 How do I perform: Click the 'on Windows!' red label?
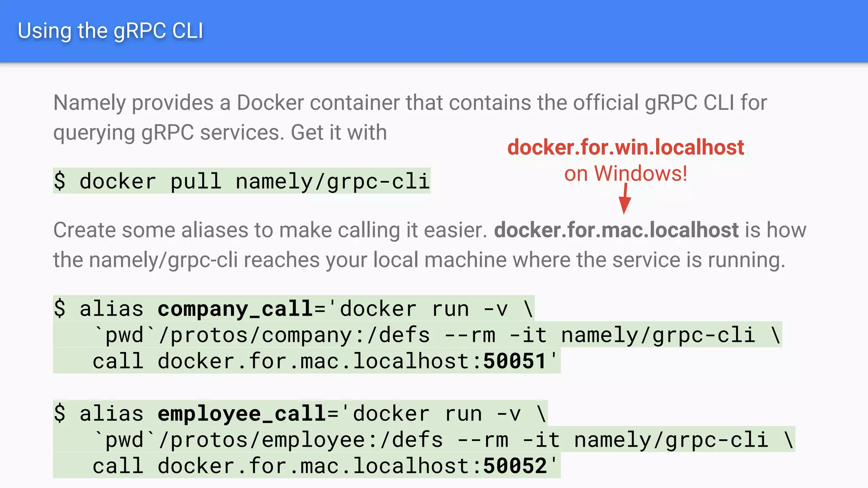(626, 174)
